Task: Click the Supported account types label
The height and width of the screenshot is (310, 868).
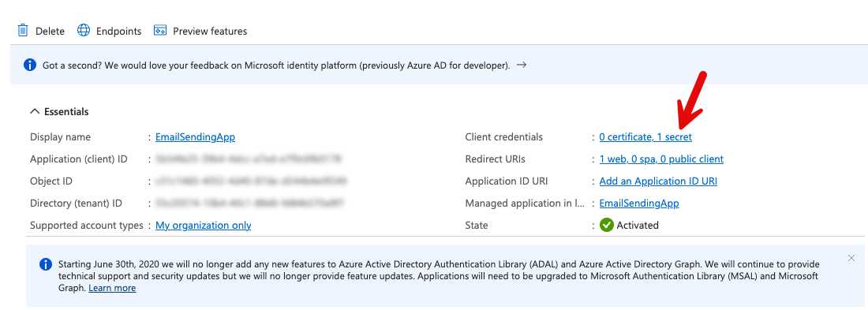Action: [x=86, y=226]
